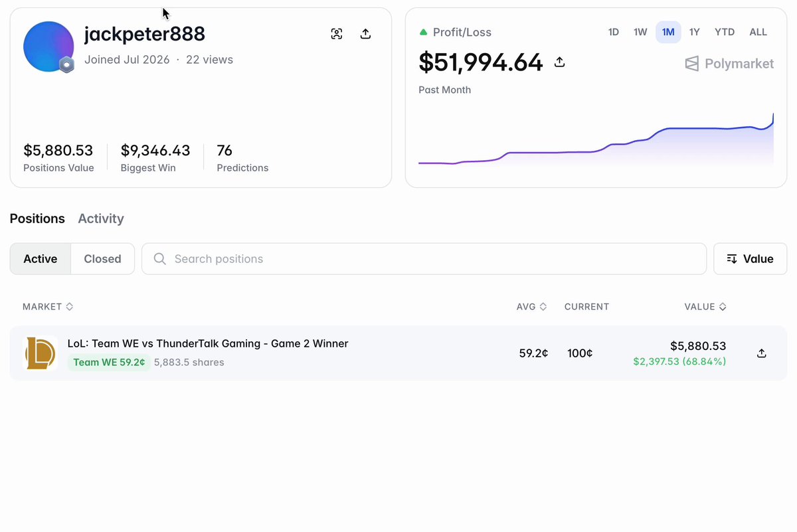The width and height of the screenshot is (797, 532).
Task: Show Closed positions
Action: pos(102,259)
